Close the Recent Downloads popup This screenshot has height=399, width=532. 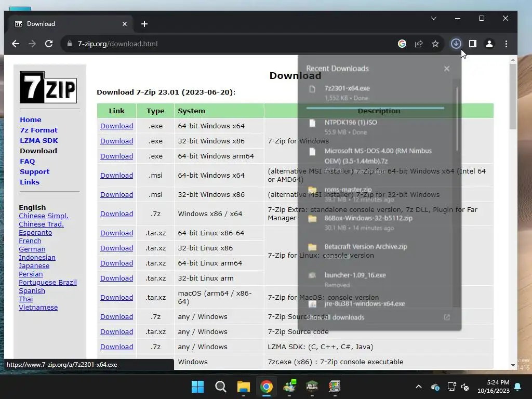(x=446, y=69)
